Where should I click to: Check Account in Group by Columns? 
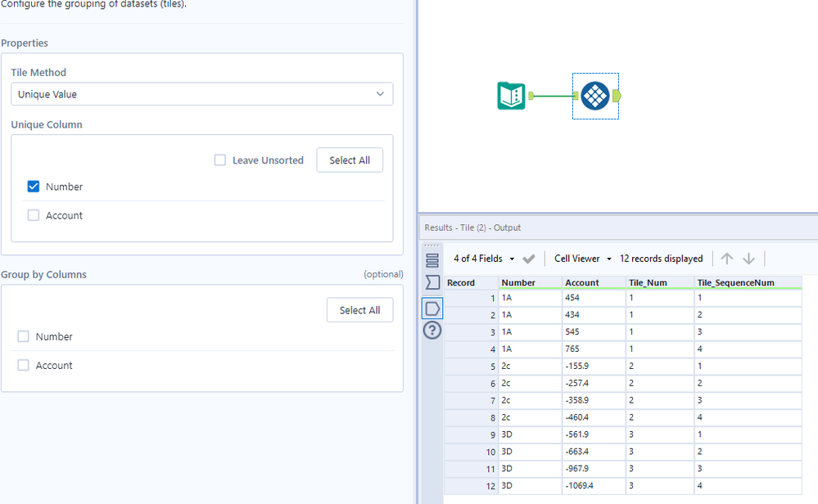pos(24,366)
